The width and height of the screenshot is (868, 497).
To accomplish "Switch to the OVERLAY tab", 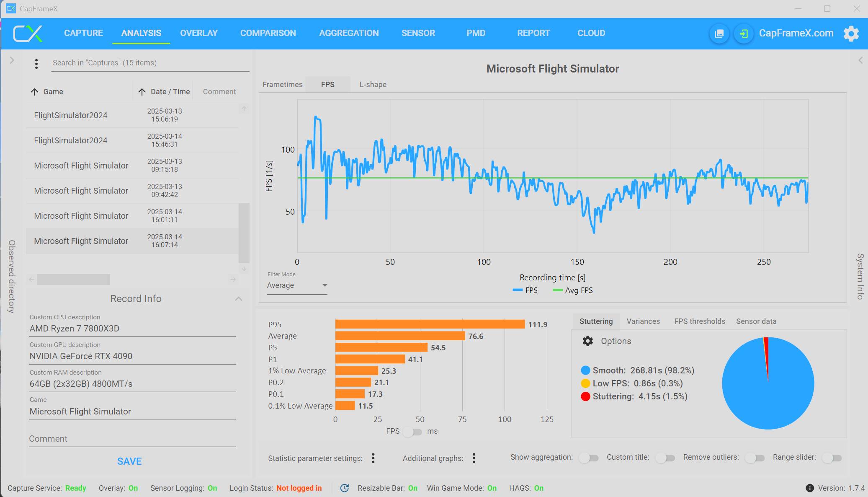I will 199,33.
